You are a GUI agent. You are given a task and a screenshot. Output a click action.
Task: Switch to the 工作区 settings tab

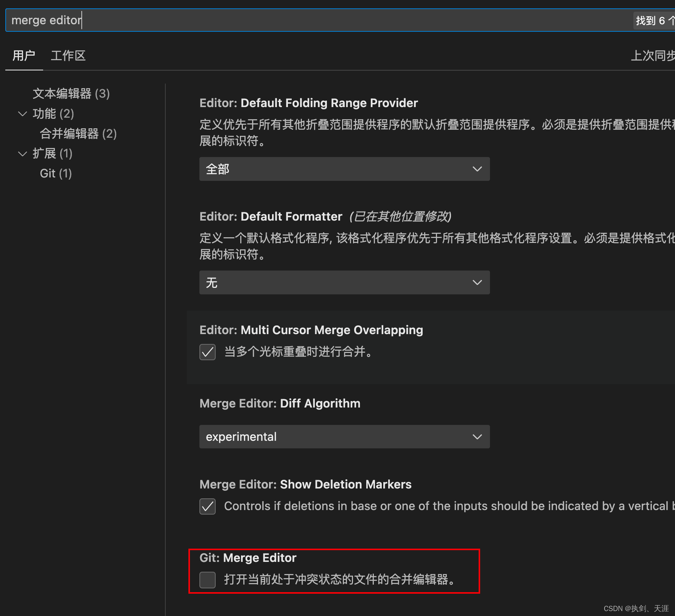(x=68, y=56)
